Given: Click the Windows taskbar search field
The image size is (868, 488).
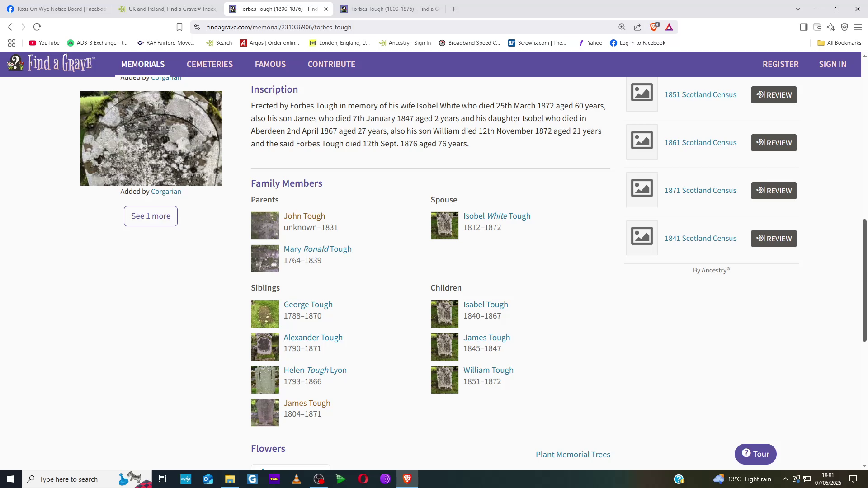Looking at the screenshot, I should coord(69,479).
